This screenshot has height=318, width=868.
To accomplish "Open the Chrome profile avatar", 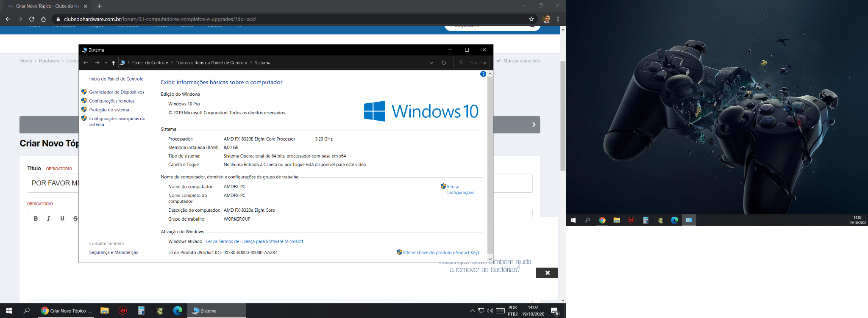I will (x=547, y=19).
